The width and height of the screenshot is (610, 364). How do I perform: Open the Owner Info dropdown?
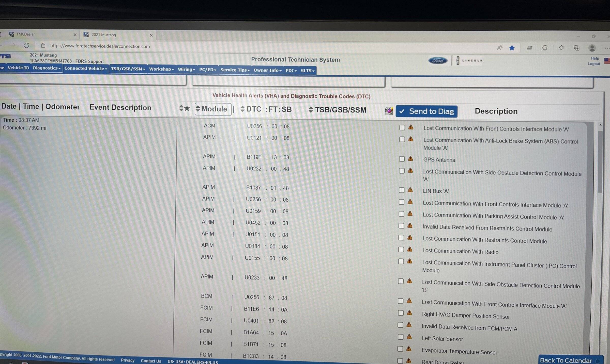(x=268, y=70)
